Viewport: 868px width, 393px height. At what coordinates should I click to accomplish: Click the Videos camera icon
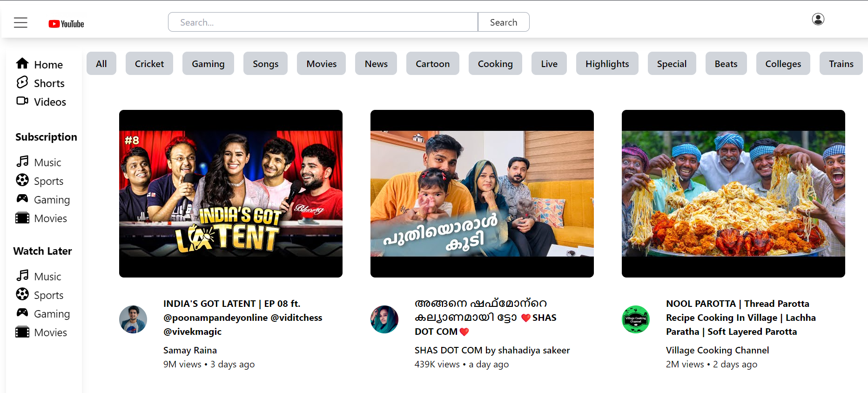coord(22,101)
